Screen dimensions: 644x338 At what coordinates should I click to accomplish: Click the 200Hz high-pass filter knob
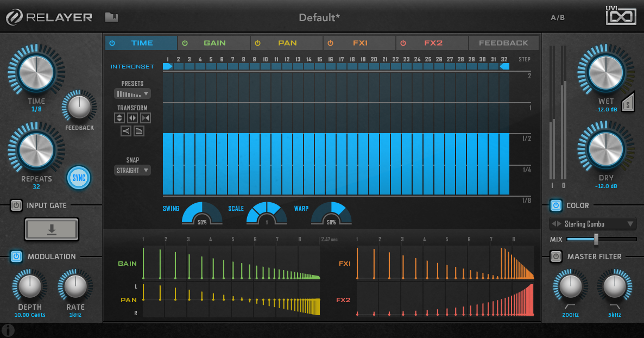(571, 286)
